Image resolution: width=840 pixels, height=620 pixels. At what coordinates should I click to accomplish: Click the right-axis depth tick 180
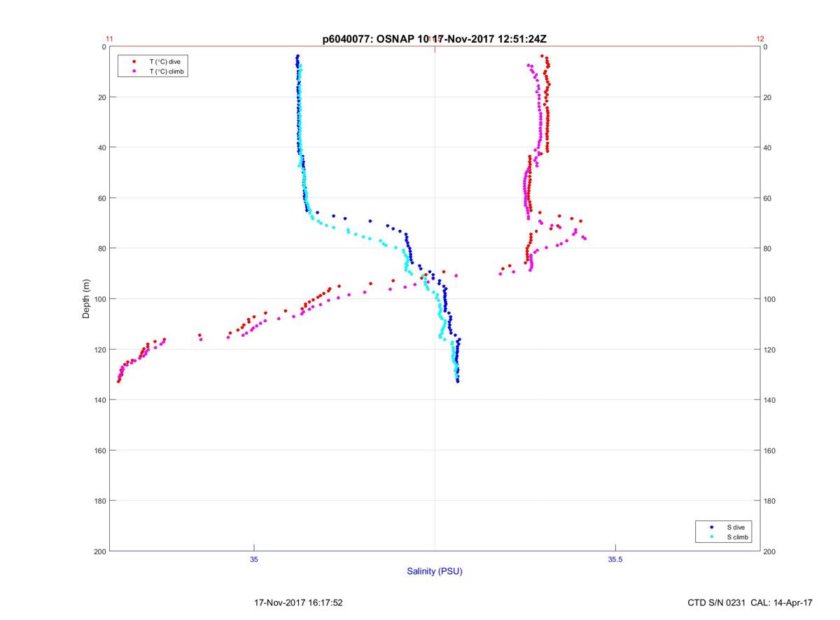[x=769, y=501]
